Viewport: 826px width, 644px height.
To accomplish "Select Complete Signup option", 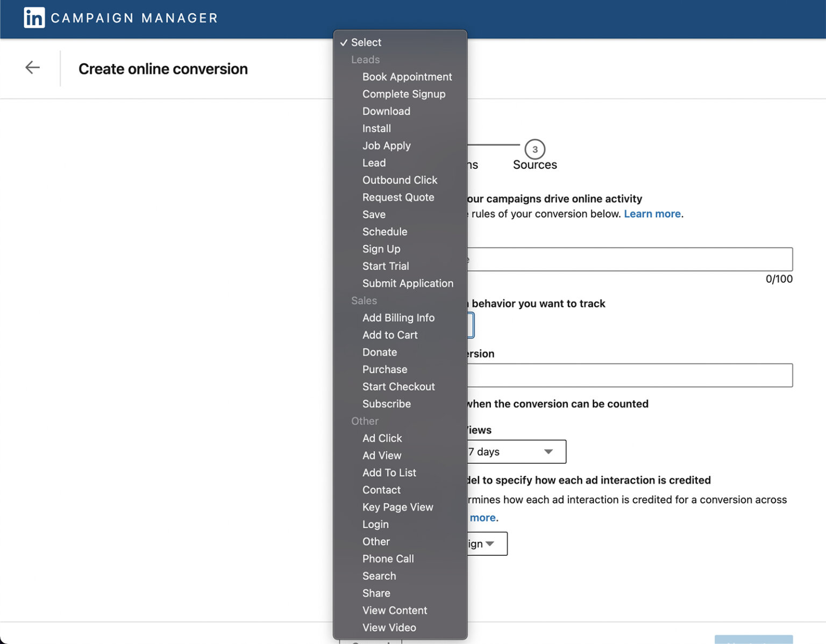I will coord(403,94).
